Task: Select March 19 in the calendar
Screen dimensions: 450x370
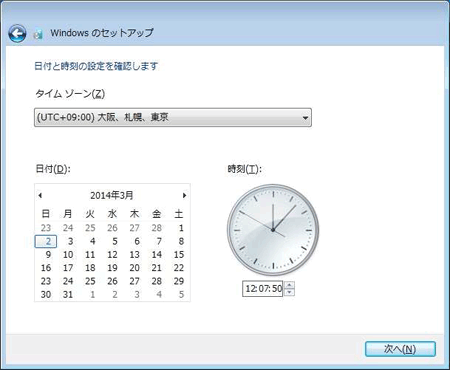Action: pyautogui.click(x=112, y=268)
